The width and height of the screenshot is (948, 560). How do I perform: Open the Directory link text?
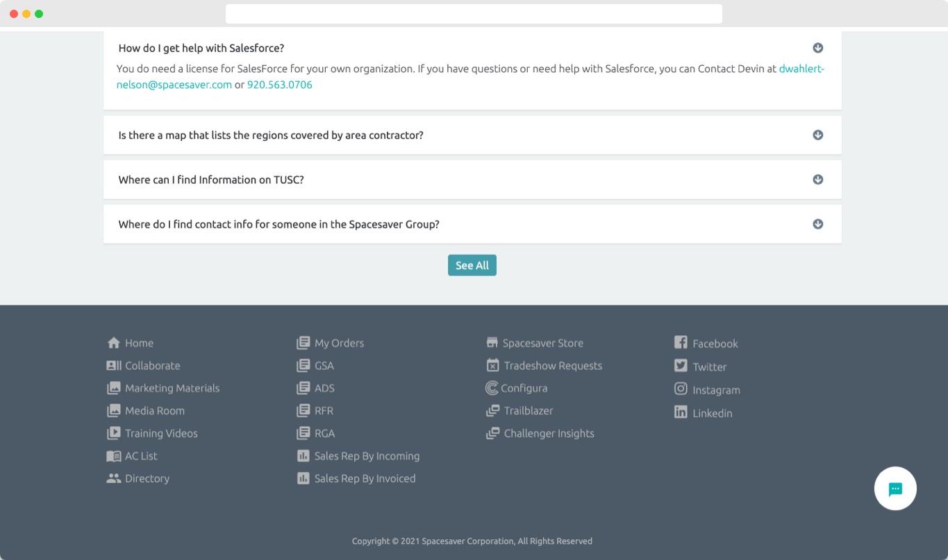pyautogui.click(x=147, y=479)
